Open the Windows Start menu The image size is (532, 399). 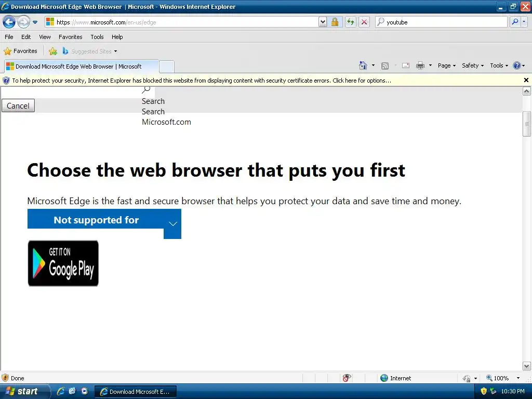(x=24, y=392)
